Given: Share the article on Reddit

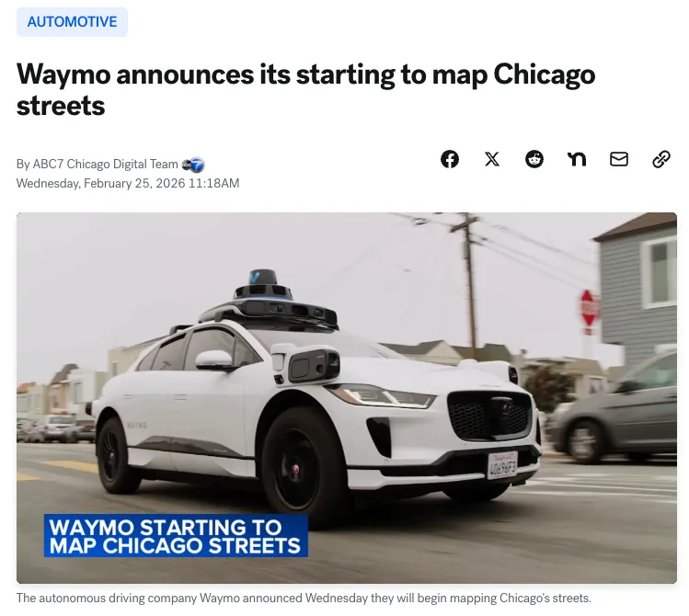Looking at the screenshot, I should click(x=534, y=159).
